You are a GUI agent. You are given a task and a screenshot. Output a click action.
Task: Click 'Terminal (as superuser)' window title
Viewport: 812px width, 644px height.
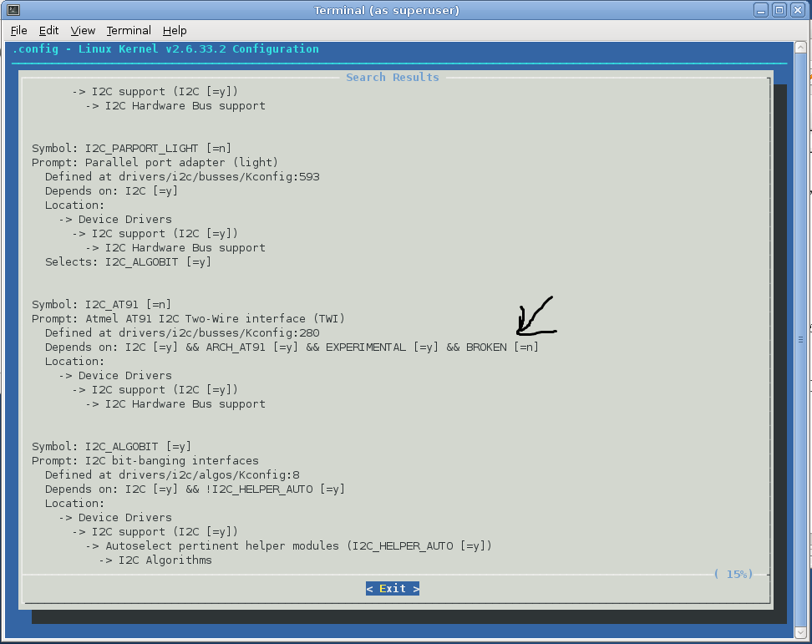click(x=386, y=10)
